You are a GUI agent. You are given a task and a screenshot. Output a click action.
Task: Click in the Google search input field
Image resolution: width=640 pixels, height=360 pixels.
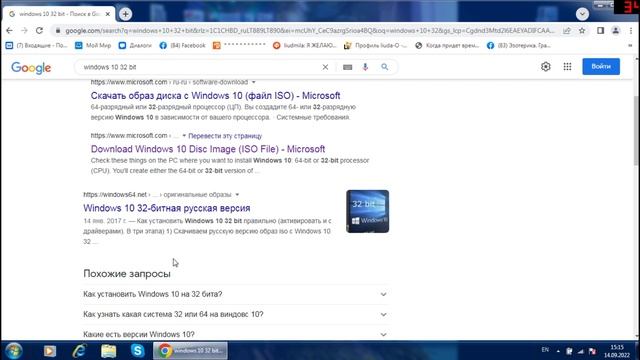(200, 67)
